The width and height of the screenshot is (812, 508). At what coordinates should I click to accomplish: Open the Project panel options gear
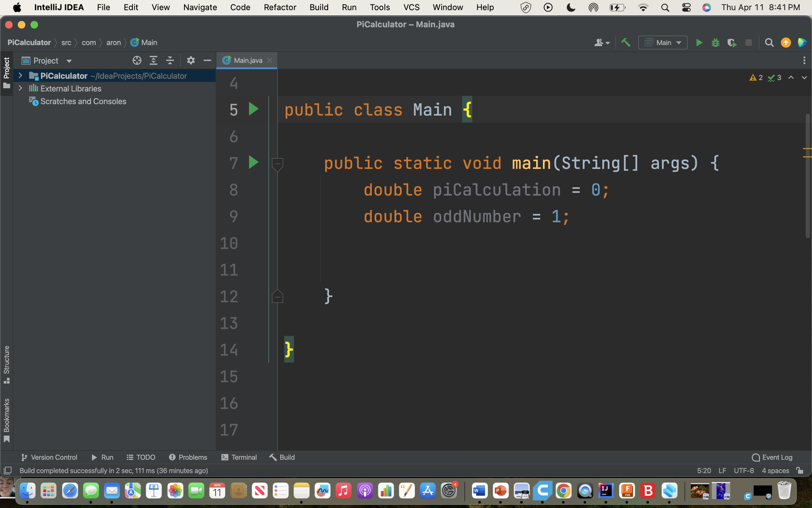point(190,60)
